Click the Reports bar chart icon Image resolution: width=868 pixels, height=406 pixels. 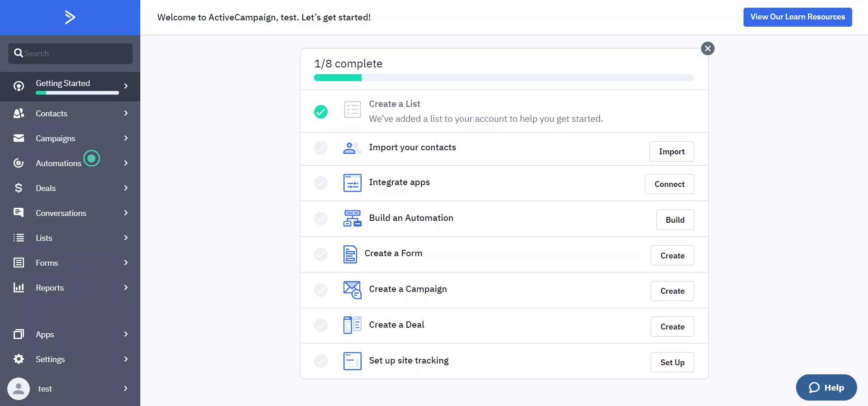19,287
